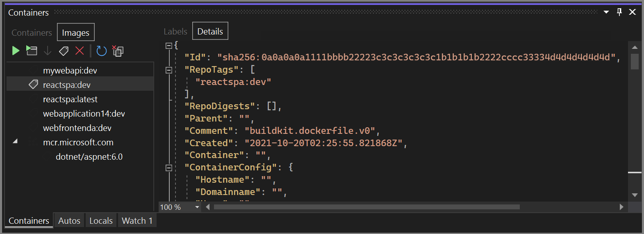Collapse the RepoTags array outline box
The width and height of the screenshot is (644, 234).
pos(168,70)
